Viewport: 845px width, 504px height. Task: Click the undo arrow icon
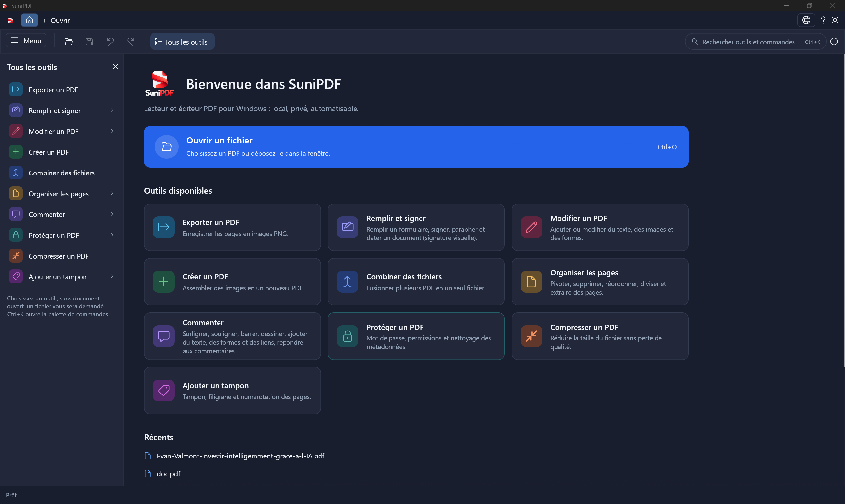(110, 42)
